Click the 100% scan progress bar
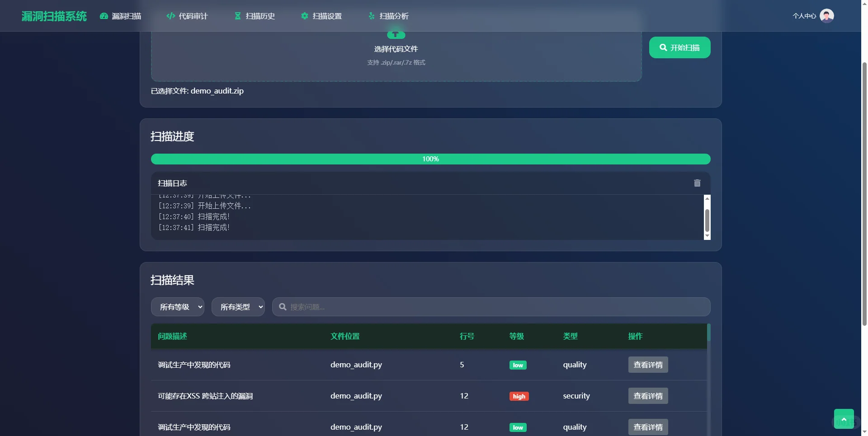The image size is (868, 436). [430, 159]
